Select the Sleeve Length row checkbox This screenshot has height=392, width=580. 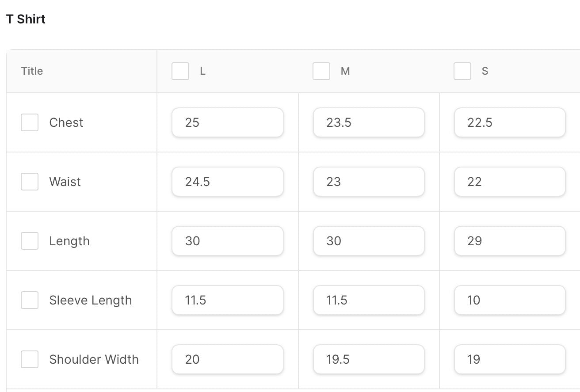pyautogui.click(x=30, y=300)
